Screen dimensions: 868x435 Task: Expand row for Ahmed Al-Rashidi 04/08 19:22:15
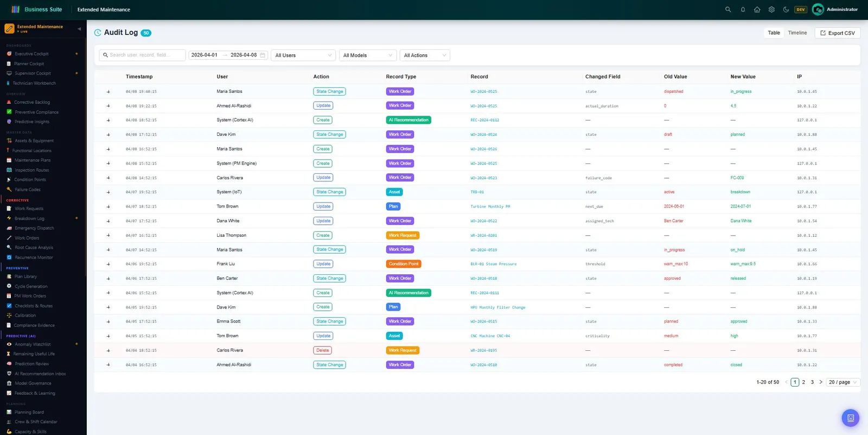point(108,106)
